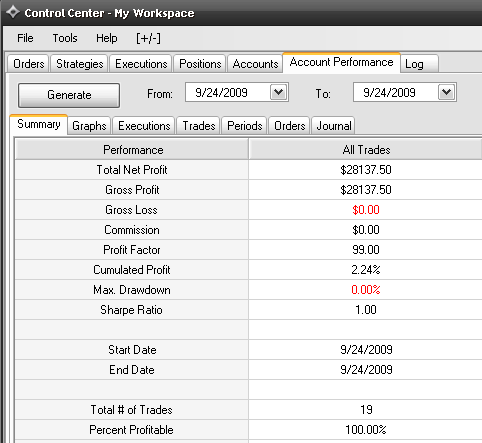Open the File menu
482x443 pixels.
pyautogui.click(x=25, y=38)
